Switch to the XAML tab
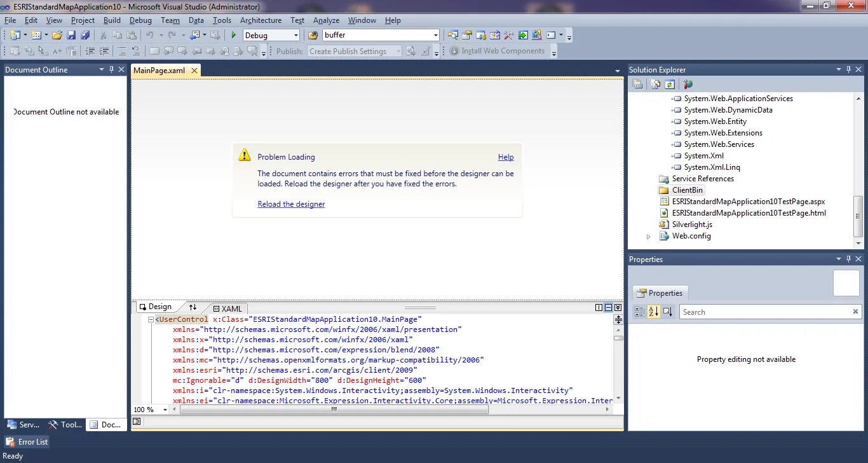This screenshot has width=868, height=463. [x=227, y=308]
